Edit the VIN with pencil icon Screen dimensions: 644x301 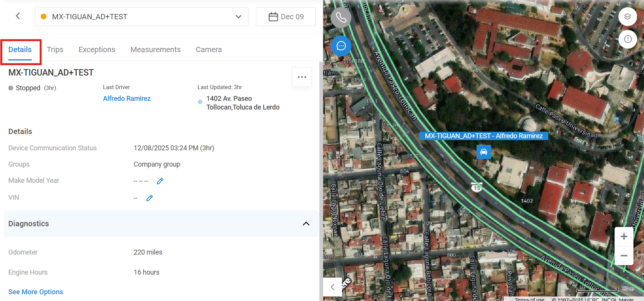(149, 198)
